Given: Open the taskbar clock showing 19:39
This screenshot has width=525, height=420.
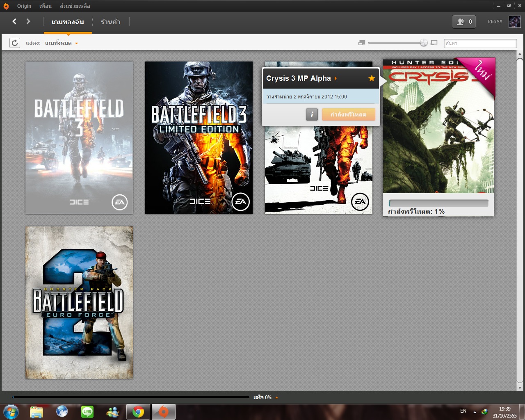Looking at the screenshot, I should point(505,412).
